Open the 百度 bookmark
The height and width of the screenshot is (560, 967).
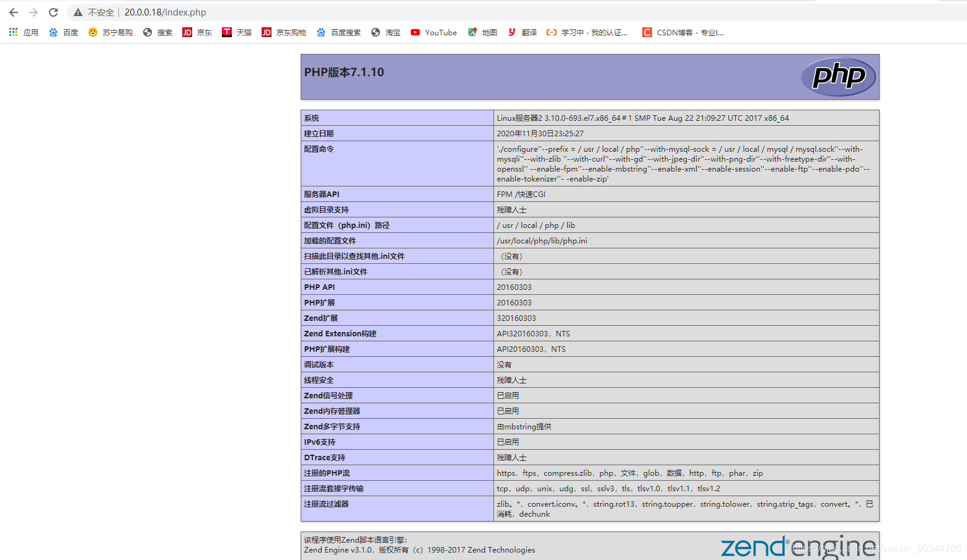[x=63, y=32]
